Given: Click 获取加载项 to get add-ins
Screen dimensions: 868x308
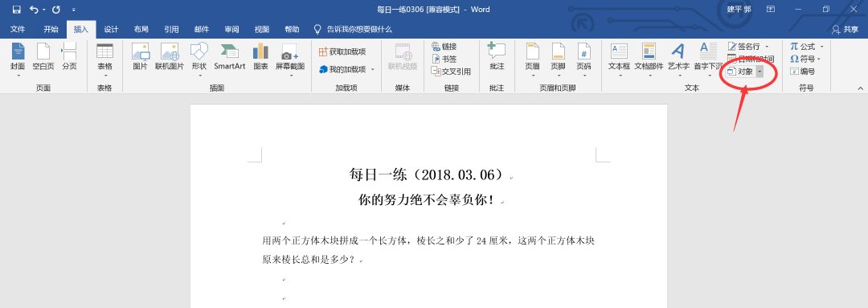Looking at the screenshot, I should [342, 51].
